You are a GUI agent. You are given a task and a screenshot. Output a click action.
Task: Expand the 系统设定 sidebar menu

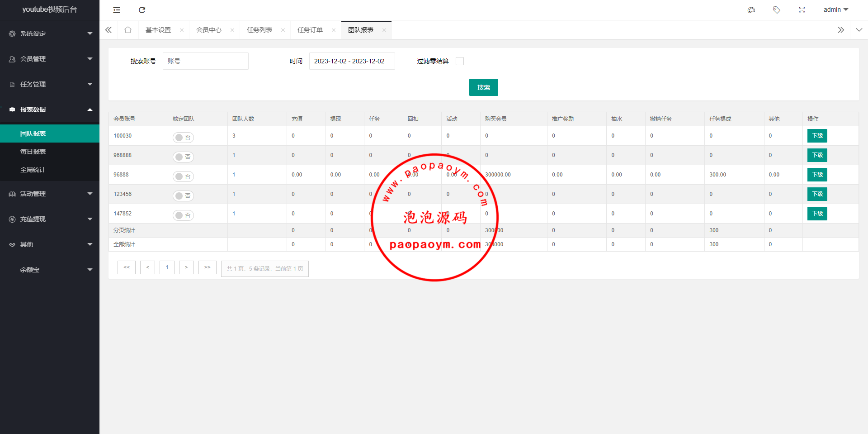tap(50, 33)
